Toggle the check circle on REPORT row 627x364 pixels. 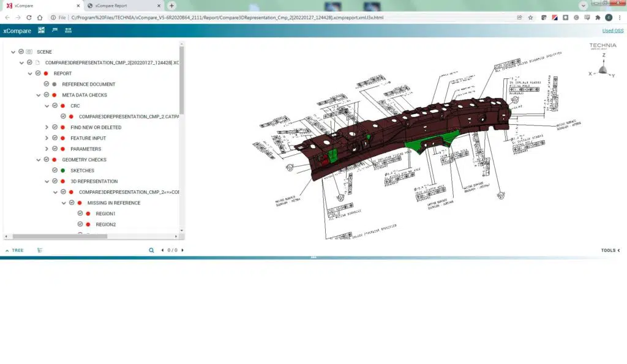tap(38, 73)
